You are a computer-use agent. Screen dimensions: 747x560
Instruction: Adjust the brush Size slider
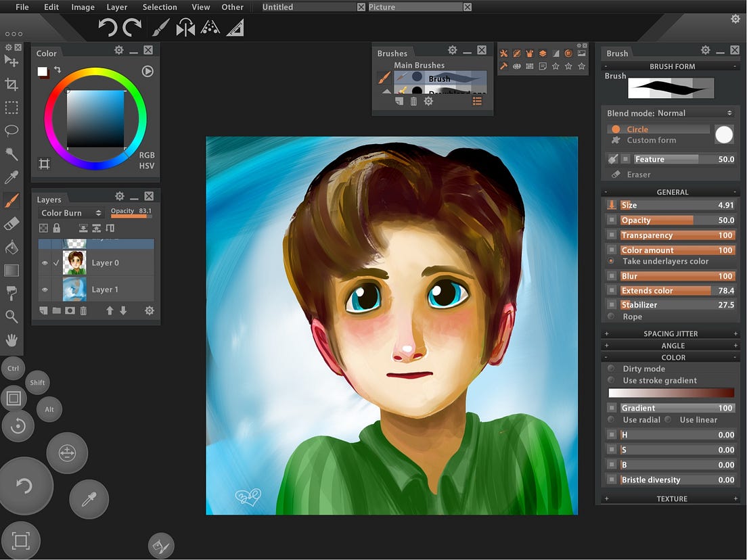coord(677,205)
